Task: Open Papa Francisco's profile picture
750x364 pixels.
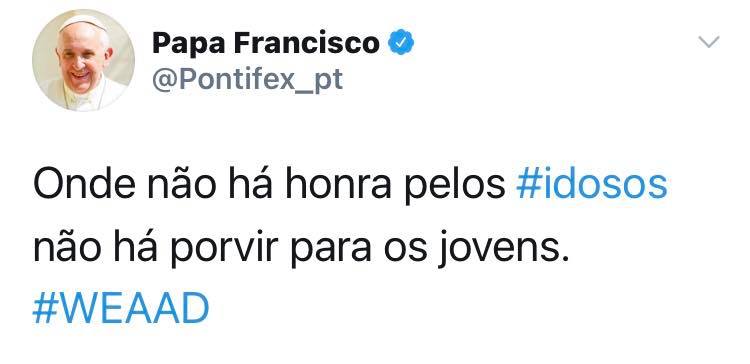Action: point(83,60)
